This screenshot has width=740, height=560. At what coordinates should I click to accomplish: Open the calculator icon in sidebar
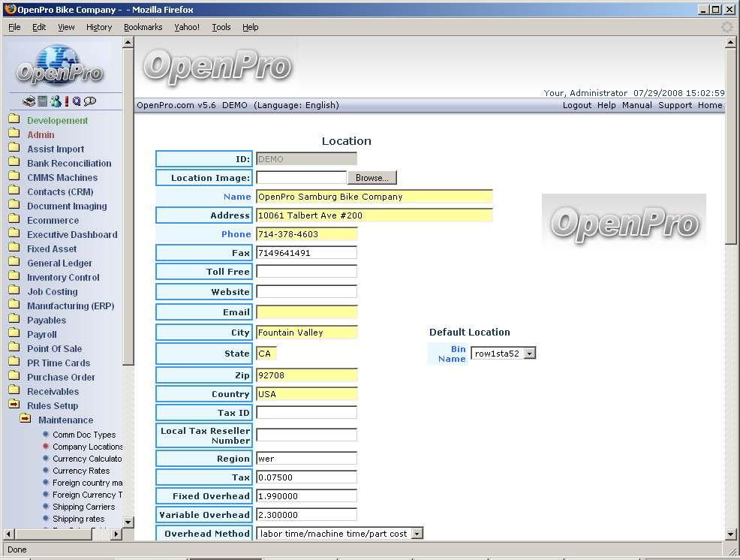[x=43, y=101]
